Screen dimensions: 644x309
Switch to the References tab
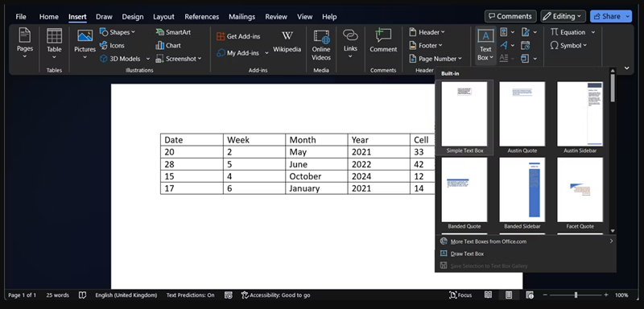click(x=202, y=17)
